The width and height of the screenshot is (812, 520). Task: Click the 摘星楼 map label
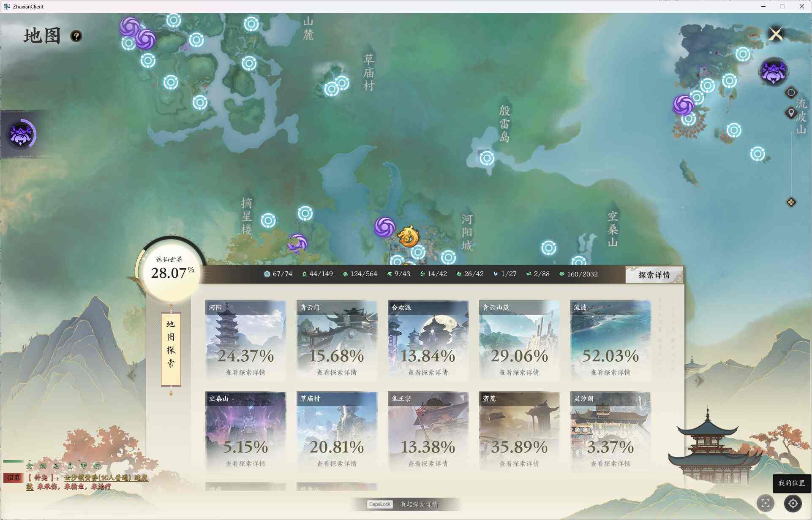click(x=247, y=216)
